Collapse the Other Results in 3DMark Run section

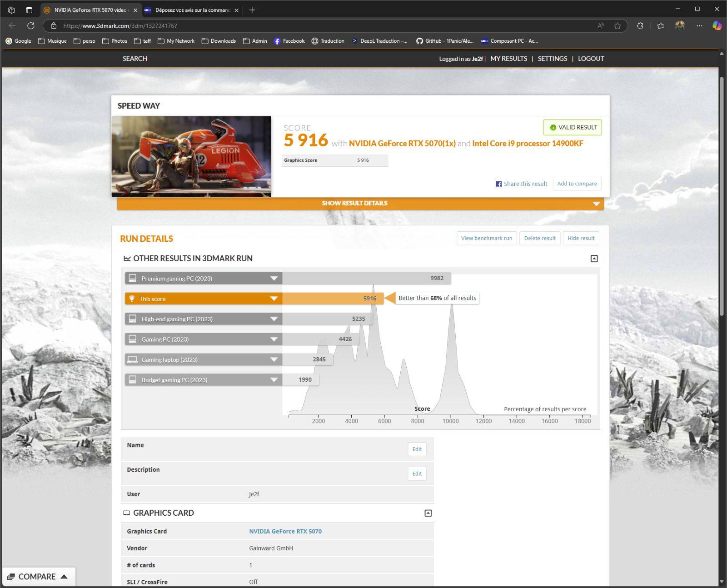pos(594,259)
